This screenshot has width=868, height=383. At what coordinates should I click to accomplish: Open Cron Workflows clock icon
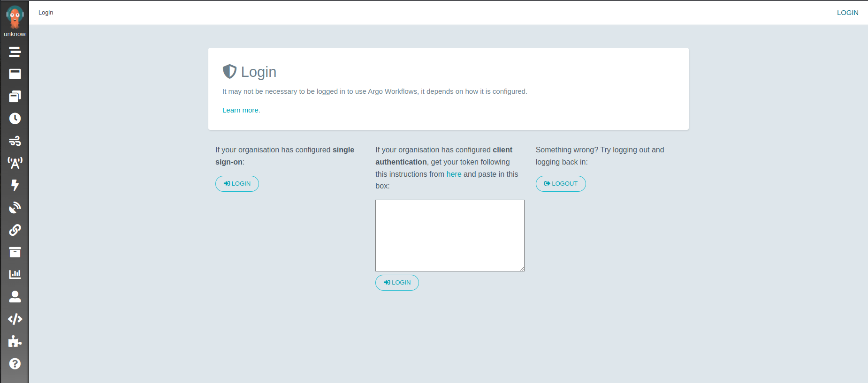pyautogui.click(x=15, y=119)
